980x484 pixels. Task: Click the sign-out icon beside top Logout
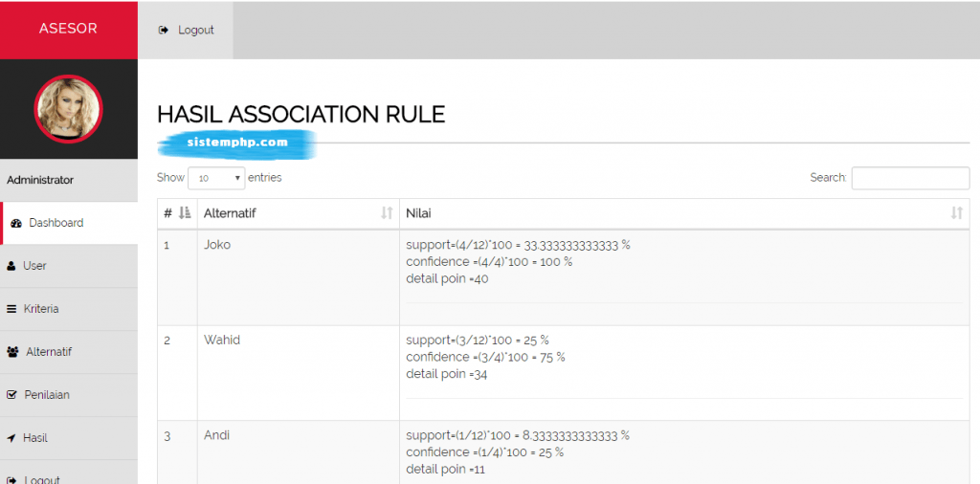[164, 30]
